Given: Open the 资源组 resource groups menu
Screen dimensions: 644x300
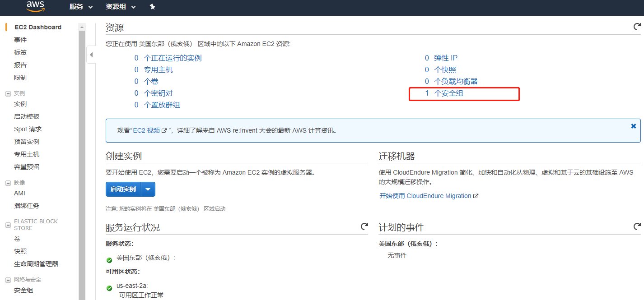Looking at the screenshot, I should [x=120, y=7].
